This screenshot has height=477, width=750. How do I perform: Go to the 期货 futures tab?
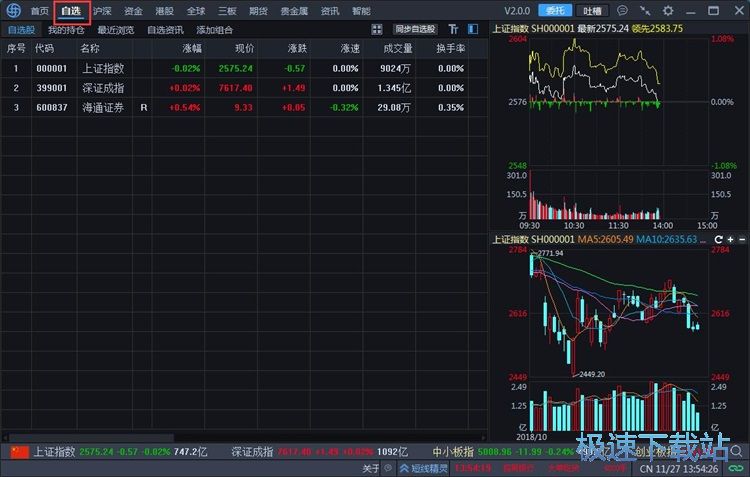pos(258,11)
